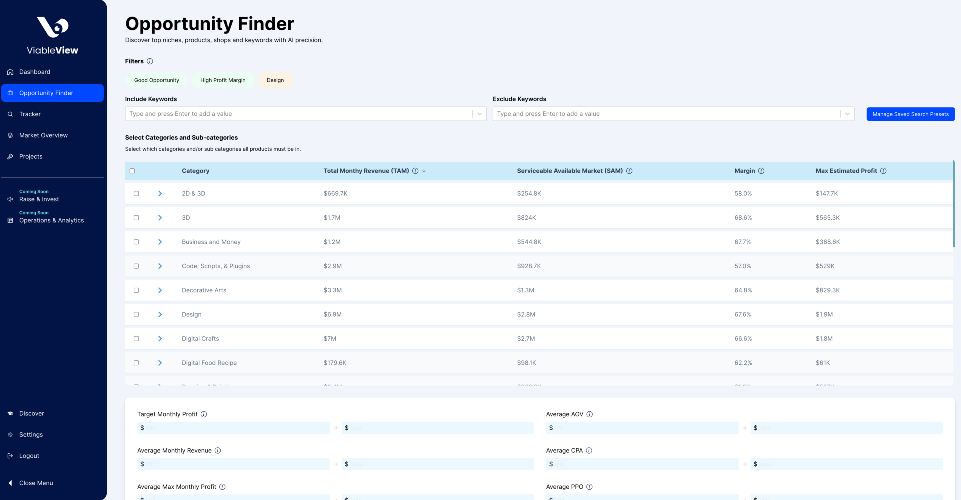Viewport: 961px width, 500px height.
Task: Open Projects in sidebar
Action: tap(31, 156)
